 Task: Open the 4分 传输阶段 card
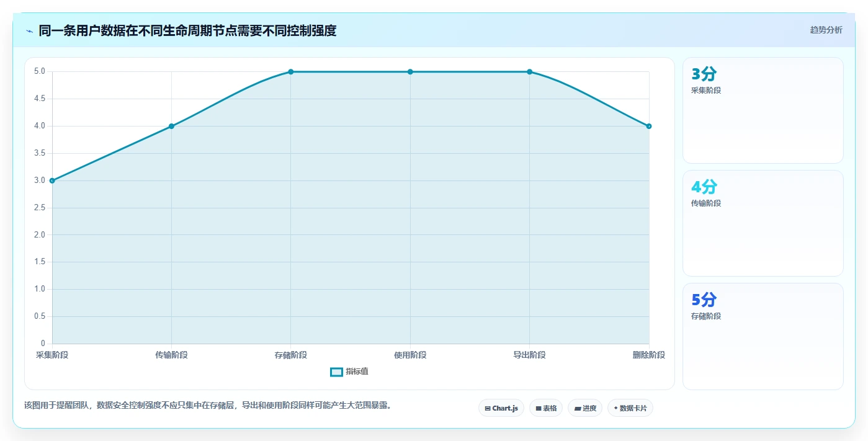point(763,223)
